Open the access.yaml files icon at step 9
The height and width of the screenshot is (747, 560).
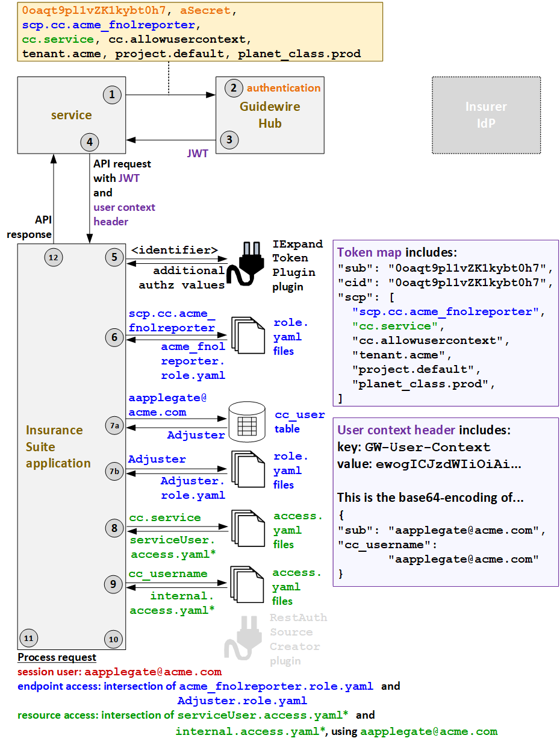[248, 586]
